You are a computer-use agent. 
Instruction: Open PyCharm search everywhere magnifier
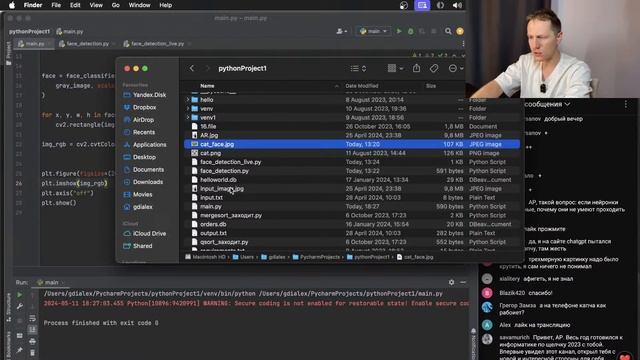(x=448, y=31)
